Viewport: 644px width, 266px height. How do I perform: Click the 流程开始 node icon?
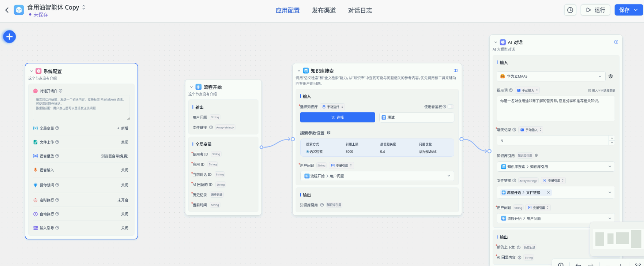tap(199, 87)
